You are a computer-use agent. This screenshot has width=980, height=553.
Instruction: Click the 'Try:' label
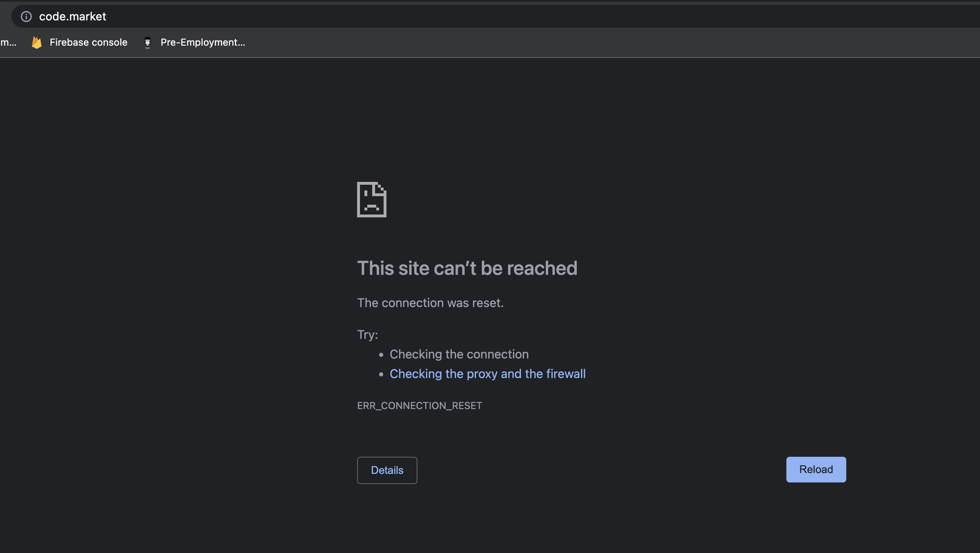(x=367, y=335)
